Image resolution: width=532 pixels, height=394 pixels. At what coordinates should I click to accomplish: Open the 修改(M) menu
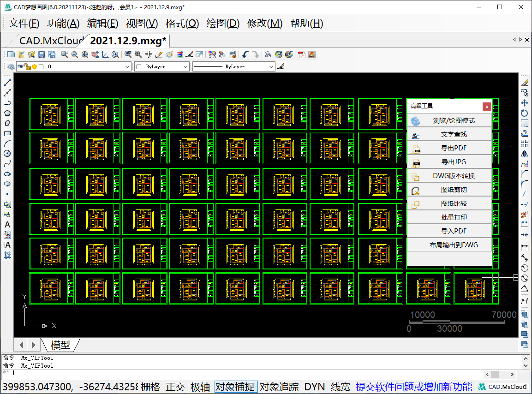265,24
